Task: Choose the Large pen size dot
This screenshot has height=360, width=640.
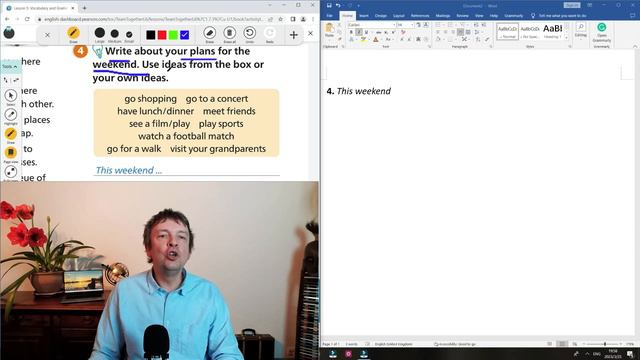Action: (100, 33)
